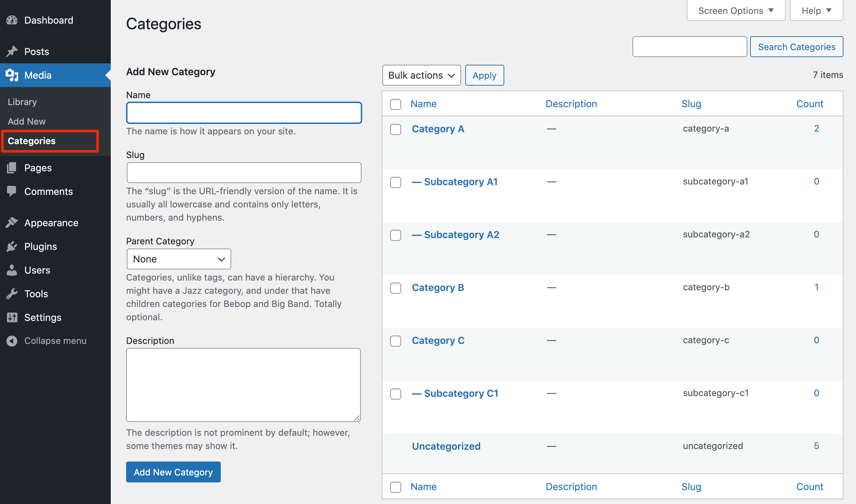Open the Uncategorized category link
The height and width of the screenshot is (504, 856).
[x=446, y=446]
